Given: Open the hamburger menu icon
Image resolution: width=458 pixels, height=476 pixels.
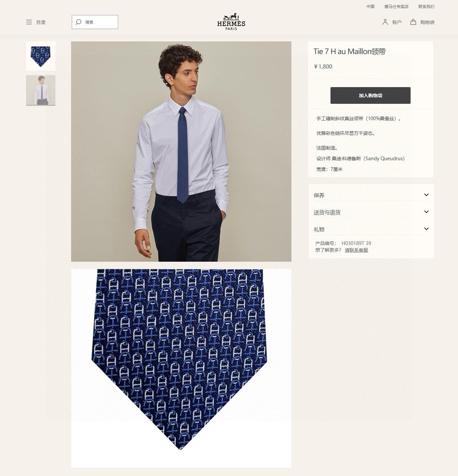Looking at the screenshot, I should [29, 22].
